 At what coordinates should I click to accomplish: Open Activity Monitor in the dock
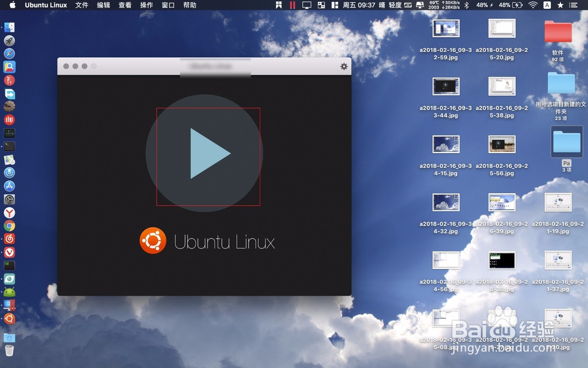9,133
